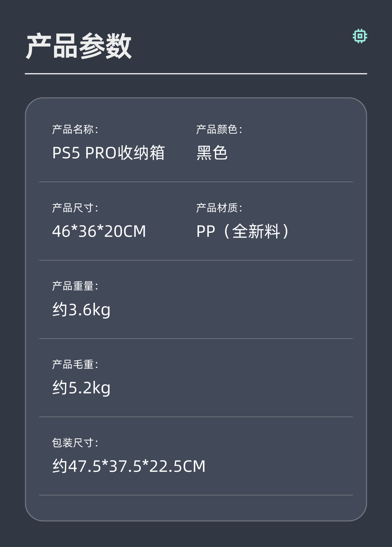392x547 pixels.
Task: Click the 包装尺寸 label
Action: pos(75,443)
